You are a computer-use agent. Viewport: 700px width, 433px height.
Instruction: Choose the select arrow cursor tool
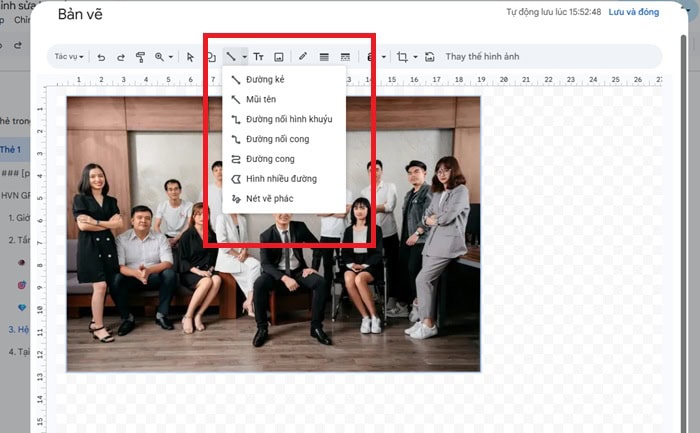[191, 57]
